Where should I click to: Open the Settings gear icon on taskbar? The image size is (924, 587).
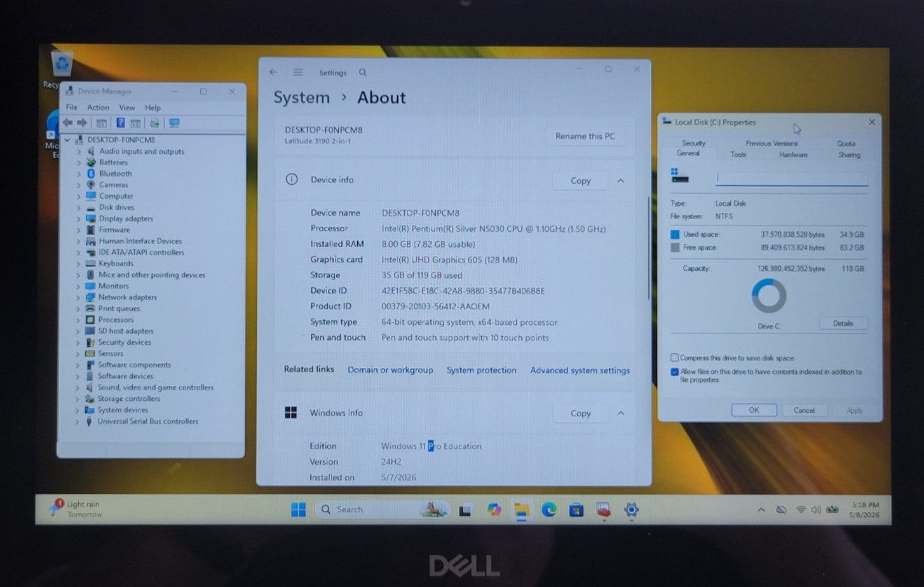pyautogui.click(x=631, y=509)
